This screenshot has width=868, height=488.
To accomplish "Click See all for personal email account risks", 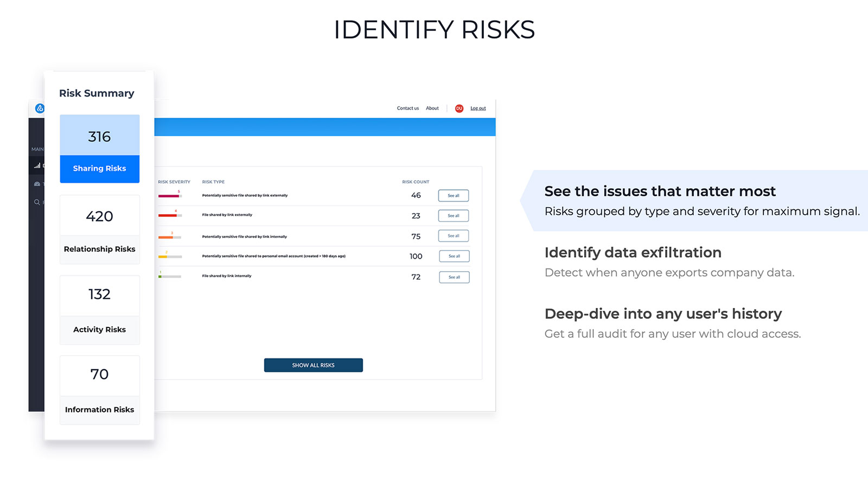I will coord(454,256).
